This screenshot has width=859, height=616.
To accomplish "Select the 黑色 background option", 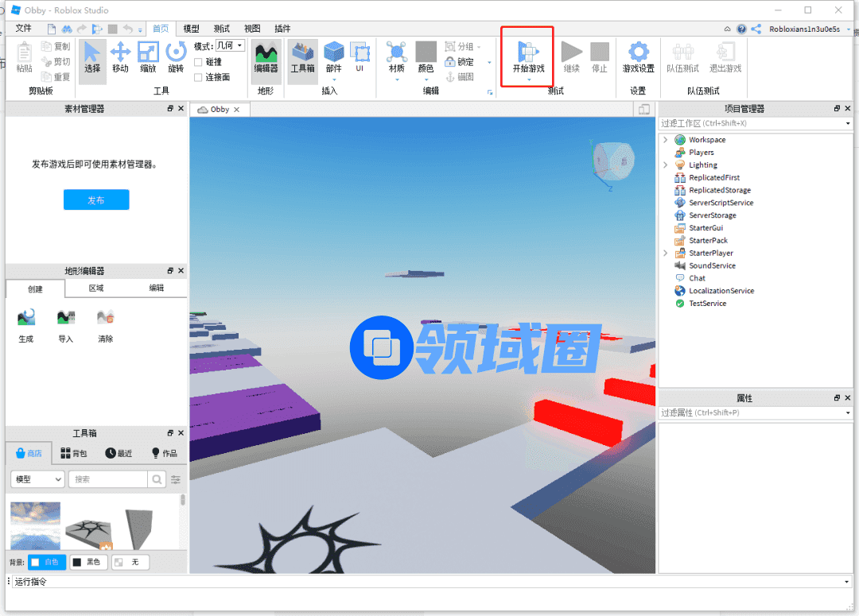I will pyautogui.click(x=88, y=562).
